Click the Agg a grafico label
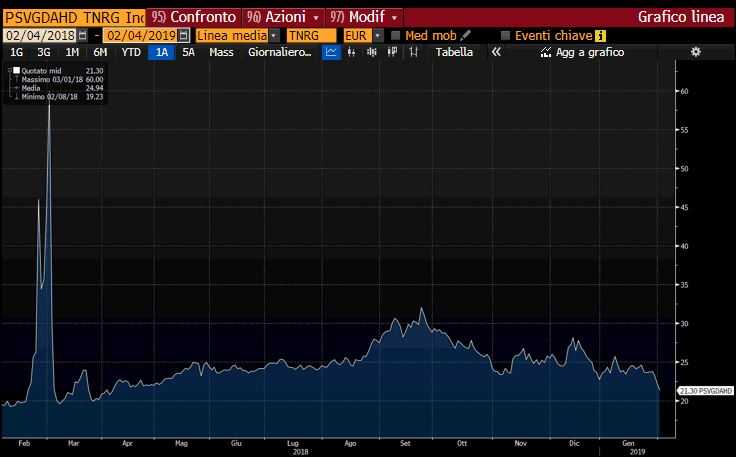 (590, 52)
